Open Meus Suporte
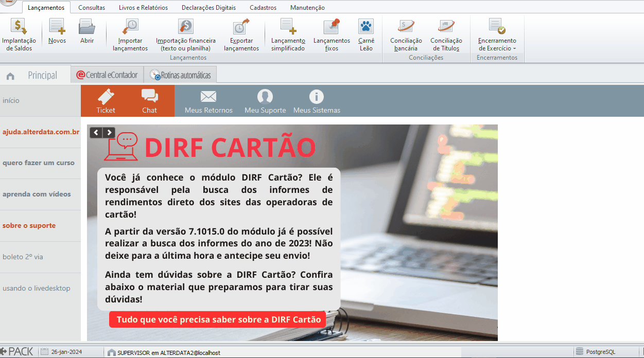 (265, 101)
